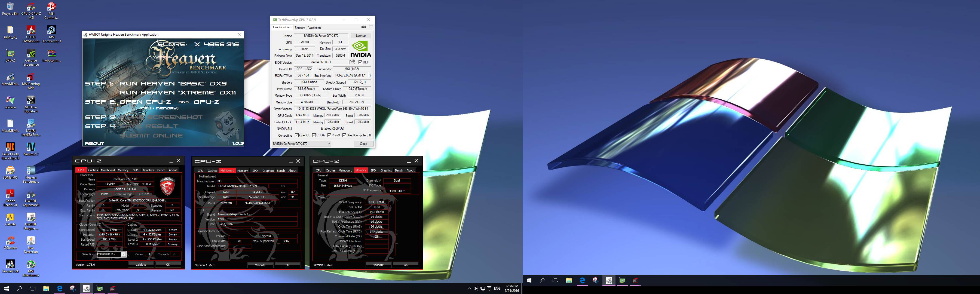Open Bench tab in rightmost CPU-Z window
The height and width of the screenshot is (294, 980).
(399, 170)
